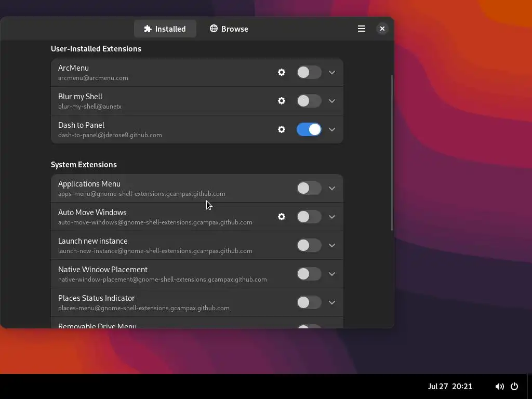Select the Dash to Panel title

click(81, 125)
